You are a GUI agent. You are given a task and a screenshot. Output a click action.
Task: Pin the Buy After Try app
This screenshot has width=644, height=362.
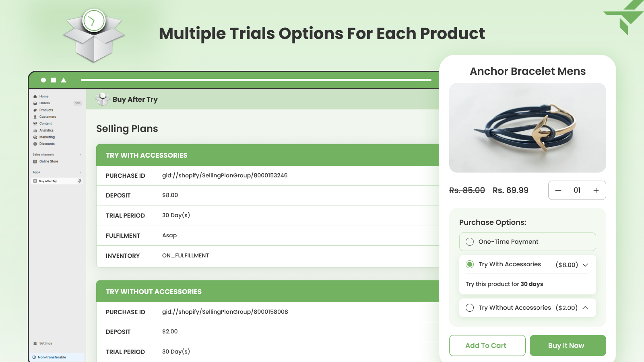[79, 181]
